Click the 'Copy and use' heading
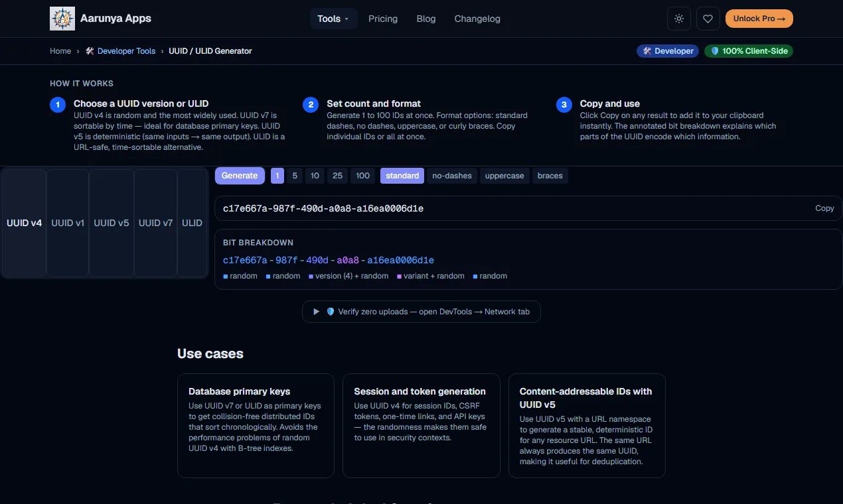Viewport: 843px width, 504px height. [x=610, y=103]
